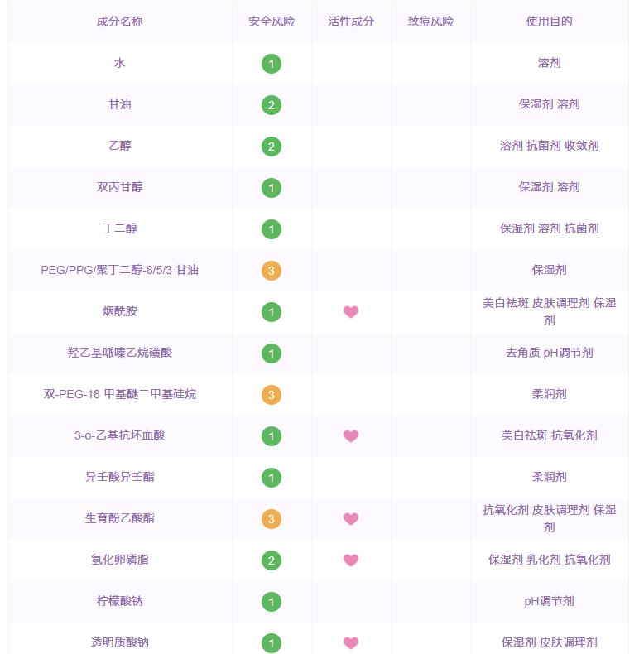
Task: Click the green safety badge for 水
Action: (272, 64)
